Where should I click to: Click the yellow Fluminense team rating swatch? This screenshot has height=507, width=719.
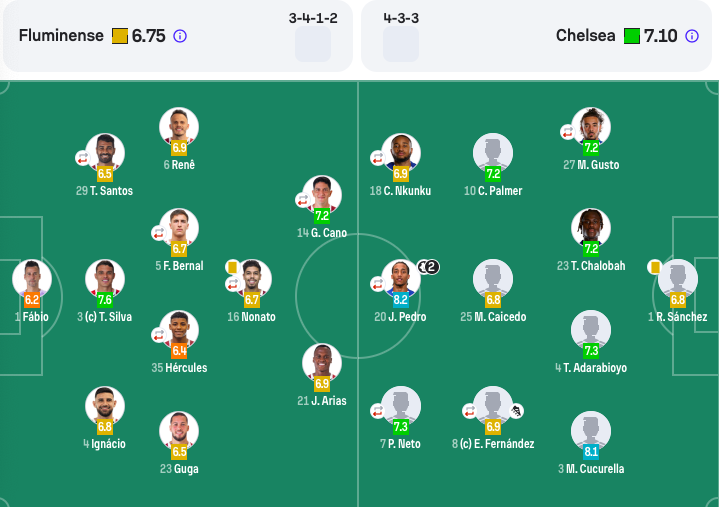pyautogui.click(x=120, y=36)
